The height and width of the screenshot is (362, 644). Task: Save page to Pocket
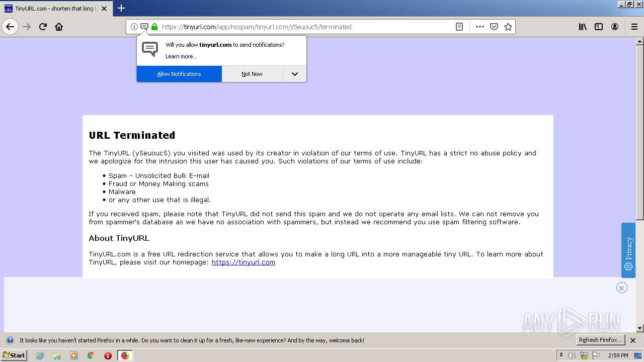click(494, 27)
